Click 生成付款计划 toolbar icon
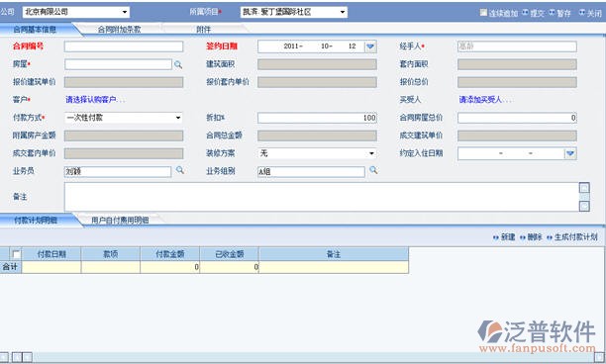The image size is (606, 364). pyautogui.click(x=550, y=237)
